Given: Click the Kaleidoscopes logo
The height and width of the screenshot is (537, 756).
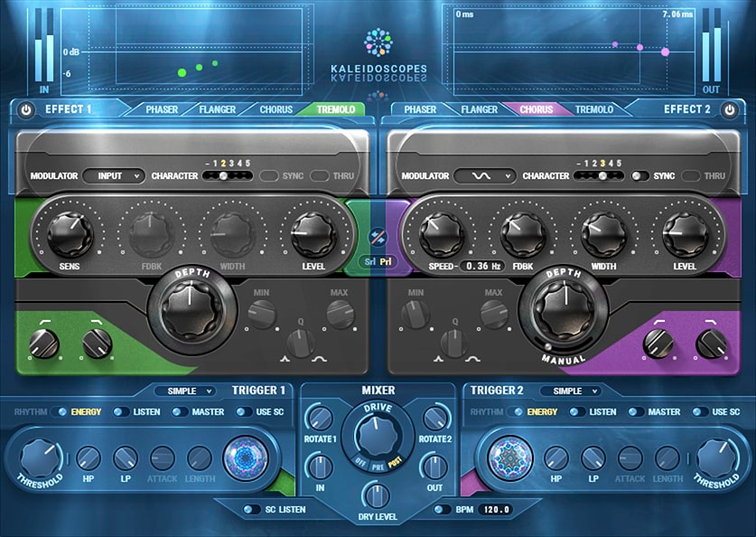Looking at the screenshot, I should [378, 54].
